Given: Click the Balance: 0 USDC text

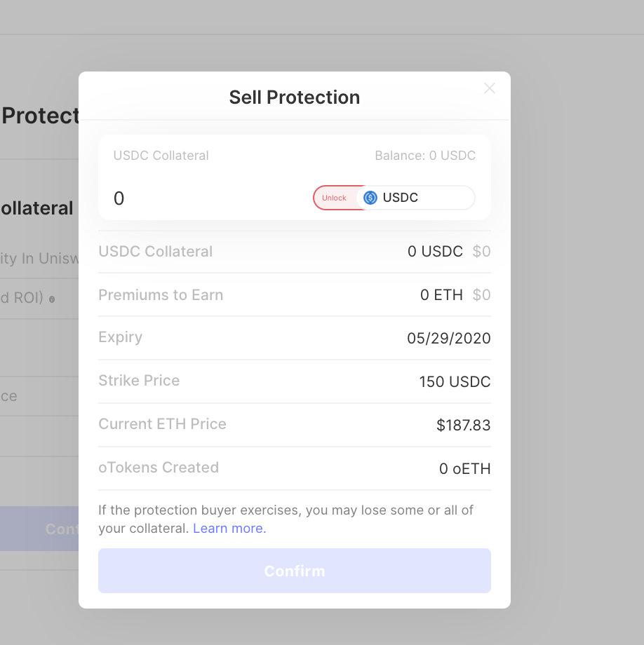Looking at the screenshot, I should 425,156.
